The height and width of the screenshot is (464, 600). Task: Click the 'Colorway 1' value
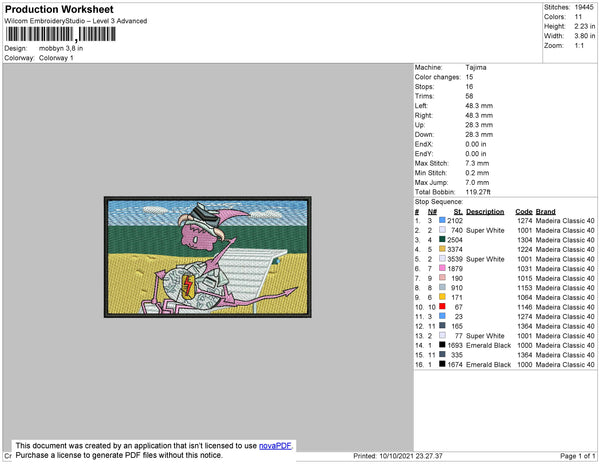[56, 58]
